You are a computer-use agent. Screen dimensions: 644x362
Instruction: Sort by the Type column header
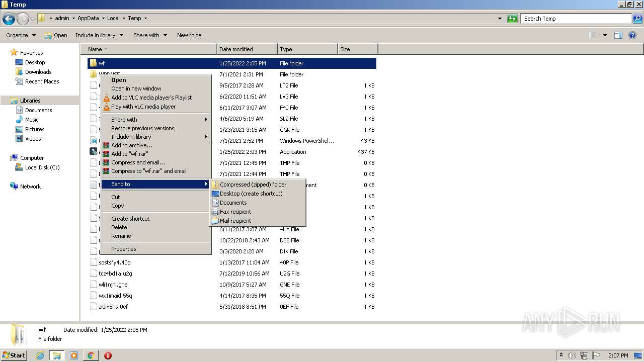click(307, 49)
